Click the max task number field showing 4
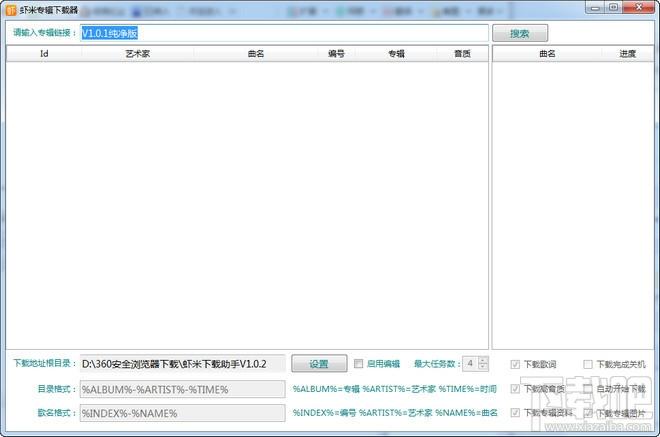 tap(471, 363)
